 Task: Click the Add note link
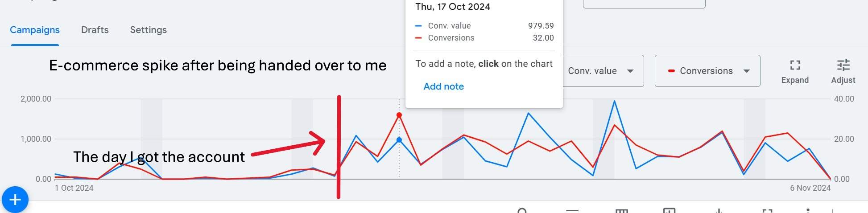(444, 86)
